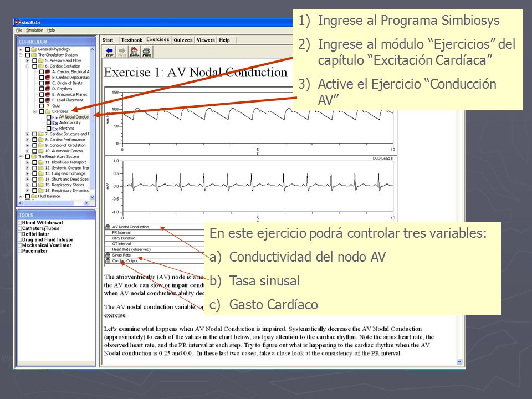The width and height of the screenshot is (532, 399).
Task: Check the box for Automaticity exercise
Action: pos(49,123)
